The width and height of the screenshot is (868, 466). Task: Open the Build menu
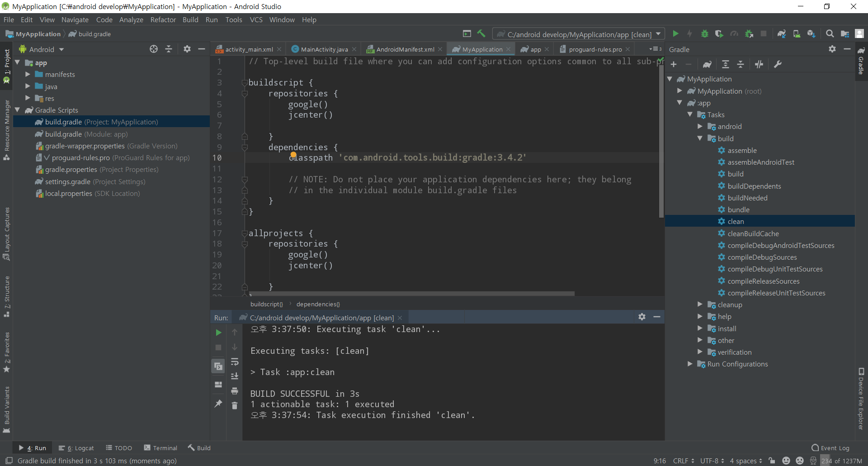(190, 19)
